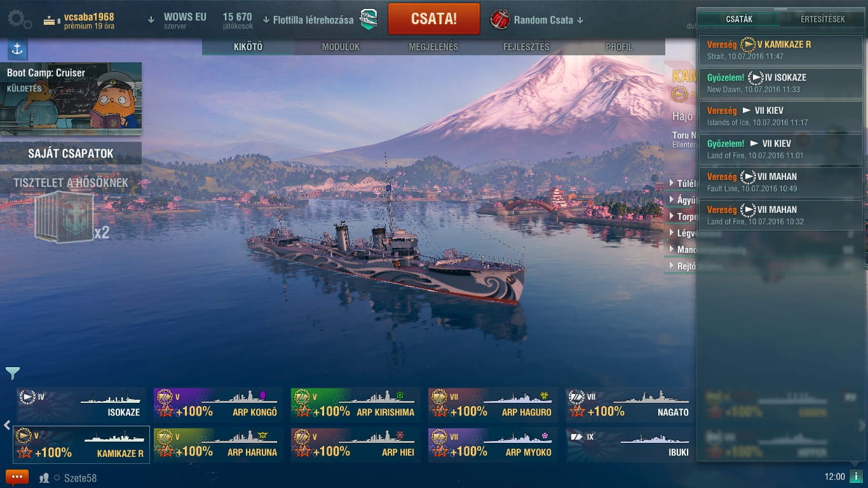Click the division flotilla emblem icon
868x488 pixels.
[369, 20]
